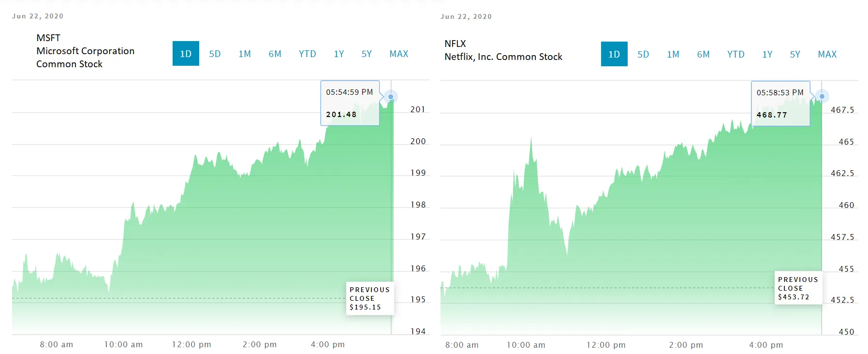Show the YTD view on the NFLX chart
Viewport: 868px width, 354px height.
point(736,54)
